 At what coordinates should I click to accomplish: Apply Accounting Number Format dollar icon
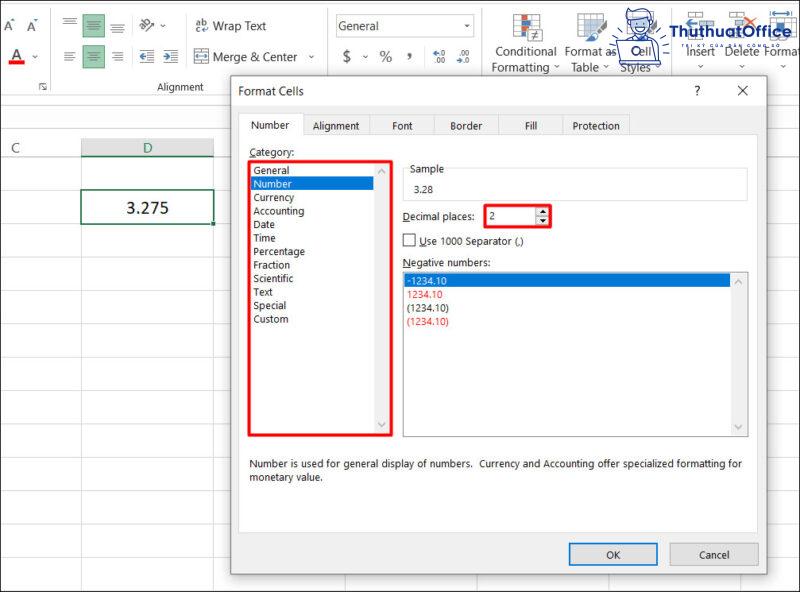click(x=347, y=56)
